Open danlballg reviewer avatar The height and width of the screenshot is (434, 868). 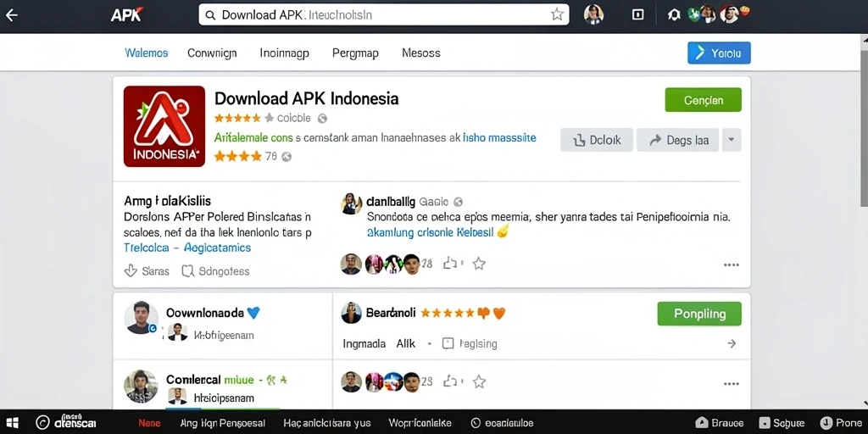(351, 203)
